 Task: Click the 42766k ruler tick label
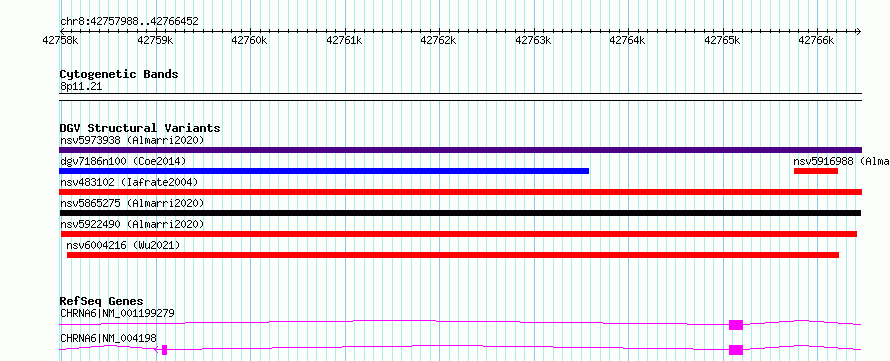click(x=816, y=41)
